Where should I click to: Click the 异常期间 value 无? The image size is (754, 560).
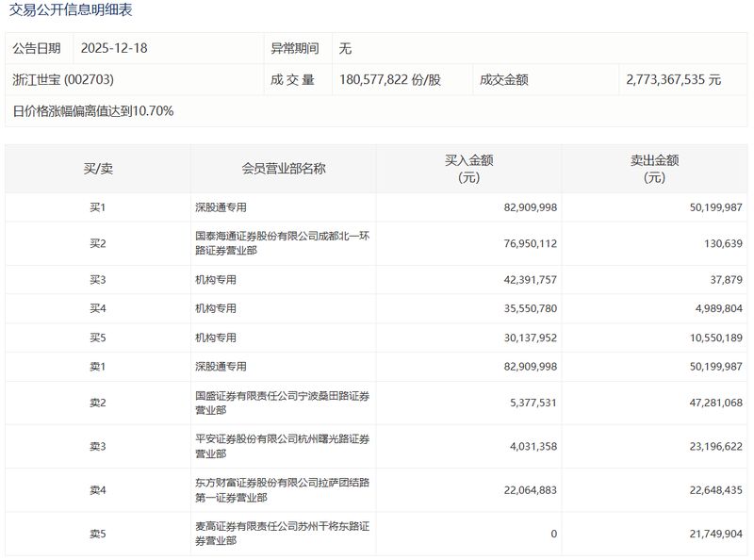343,44
